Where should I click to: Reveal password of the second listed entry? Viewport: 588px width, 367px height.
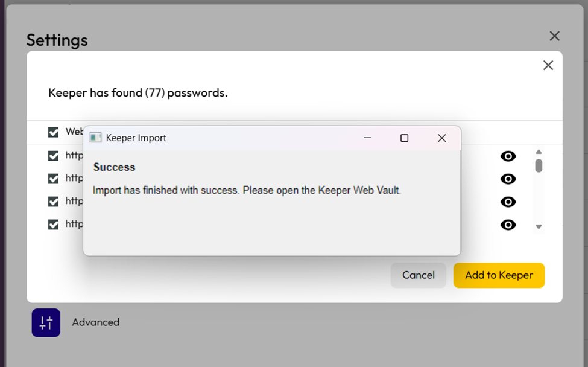click(508, 179)
